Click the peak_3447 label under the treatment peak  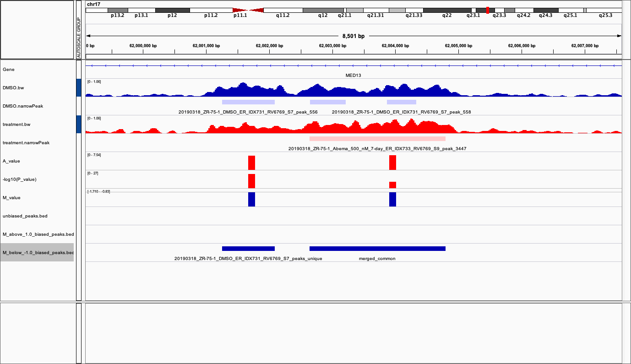tap(377, 149)
